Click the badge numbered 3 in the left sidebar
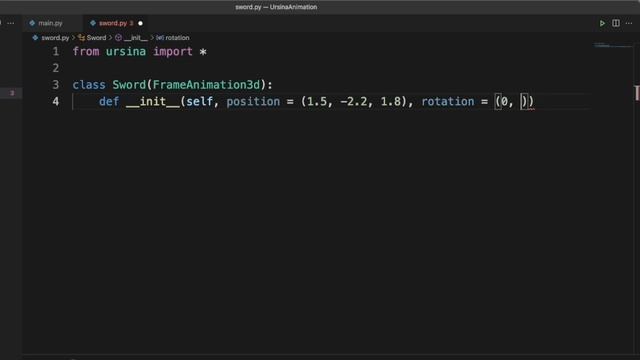Screen dimensions: 640x360 click(12, 93)
